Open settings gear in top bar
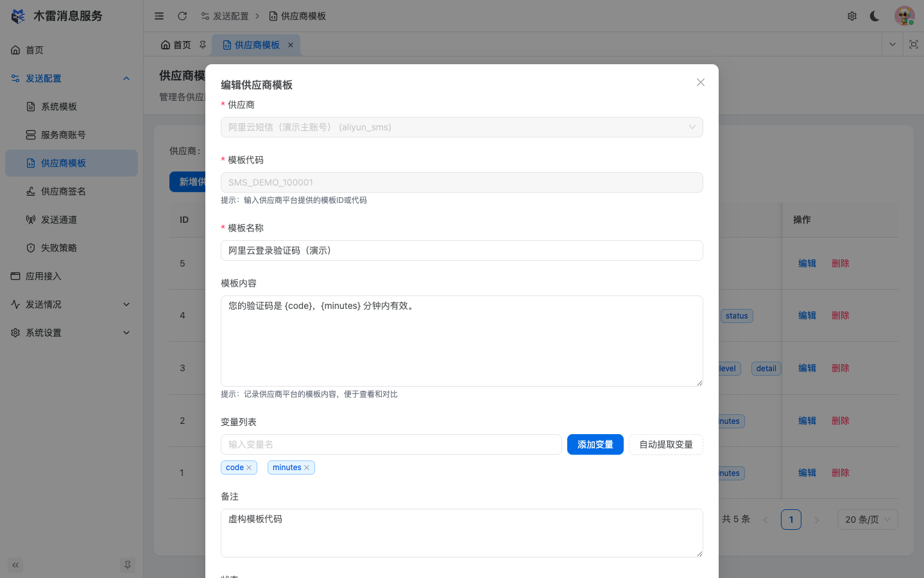 852,16
